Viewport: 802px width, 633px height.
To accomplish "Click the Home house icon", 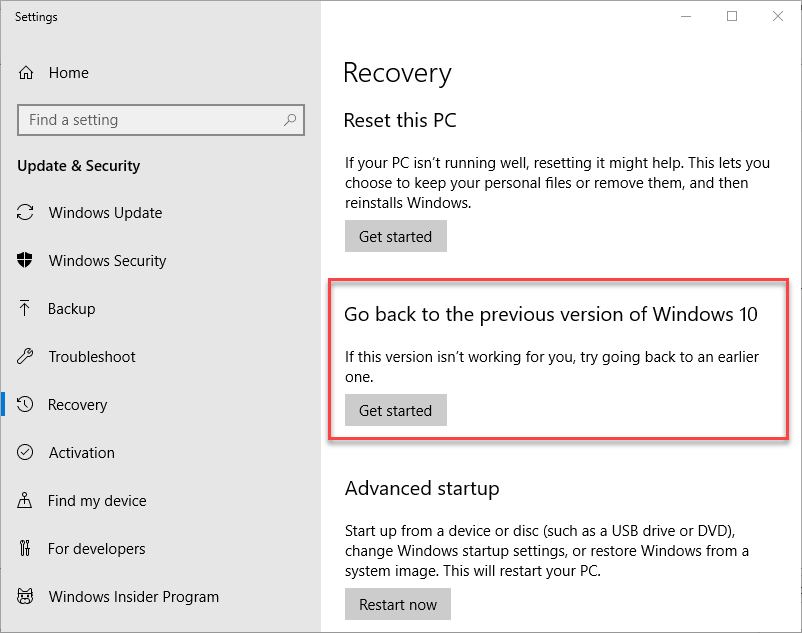I will [27, 72].
